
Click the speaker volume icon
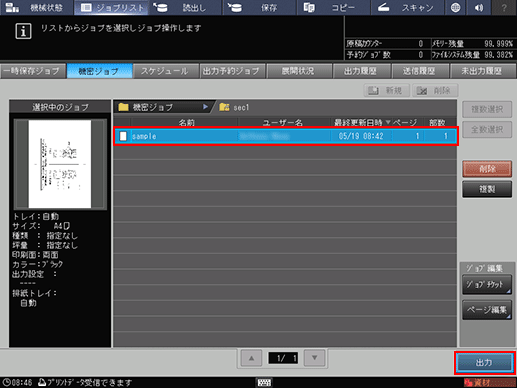pyautogui.click(x=479, y=7)
